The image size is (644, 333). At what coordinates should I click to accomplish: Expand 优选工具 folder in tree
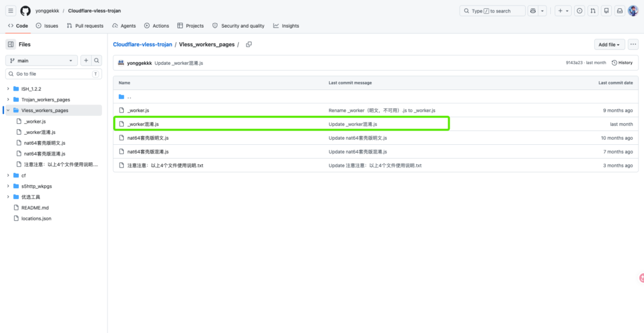coord(8,197)
